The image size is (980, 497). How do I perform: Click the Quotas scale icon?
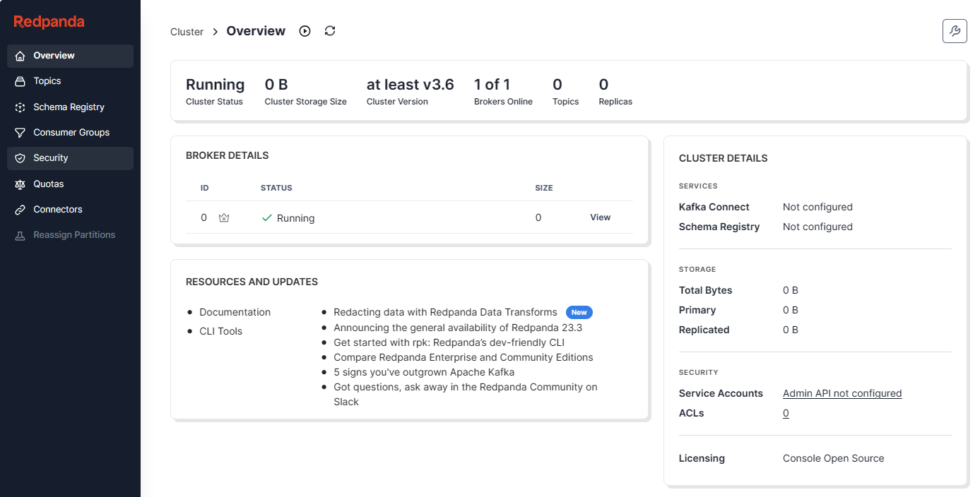20,184
